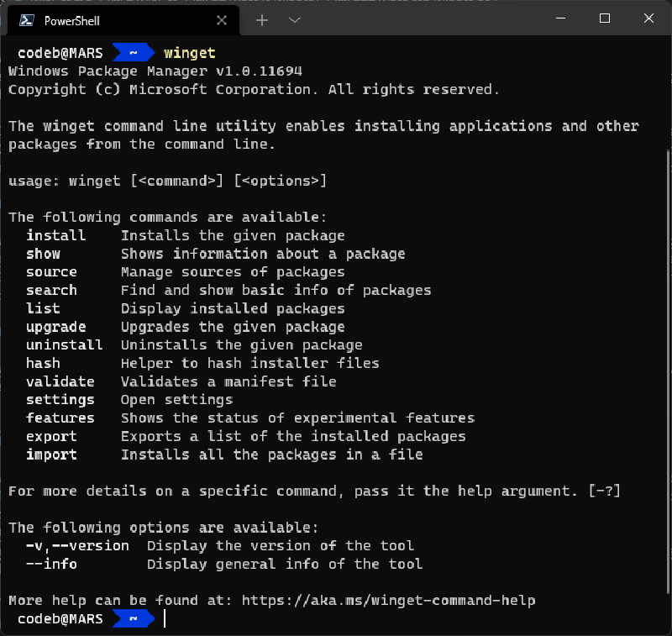The image size is (672, 636).
Task: Click the blue tilde segment on the bottom prompt
Action: [133, 619]
